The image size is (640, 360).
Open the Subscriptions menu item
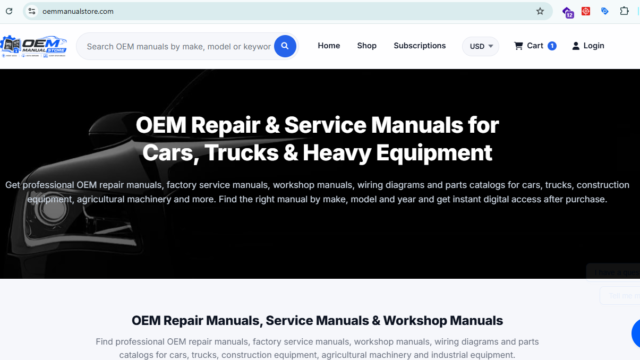(x=420, y=46)
